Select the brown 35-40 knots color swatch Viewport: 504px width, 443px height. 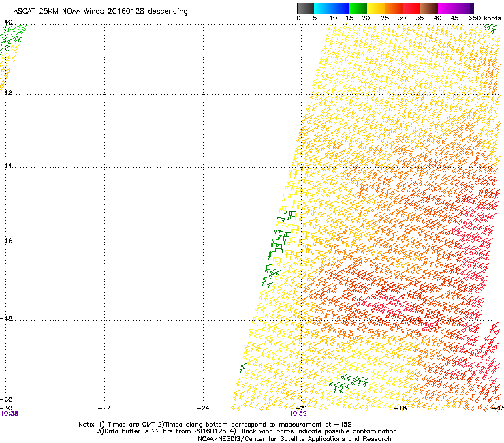pos(430,8)
